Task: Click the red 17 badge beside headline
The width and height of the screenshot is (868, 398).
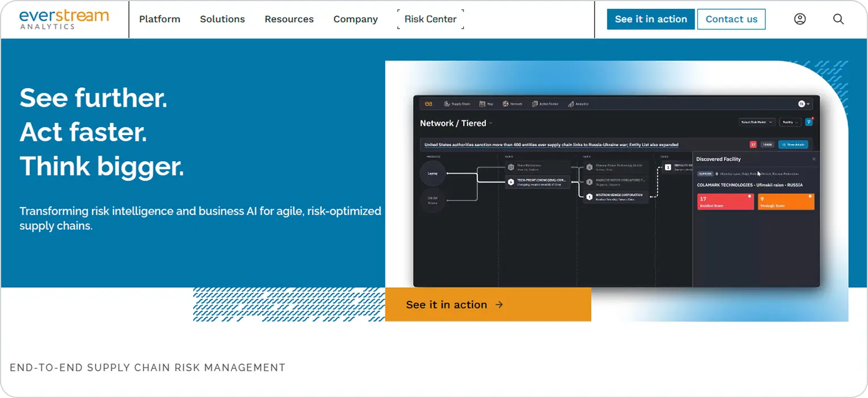Action: point(753,145)
